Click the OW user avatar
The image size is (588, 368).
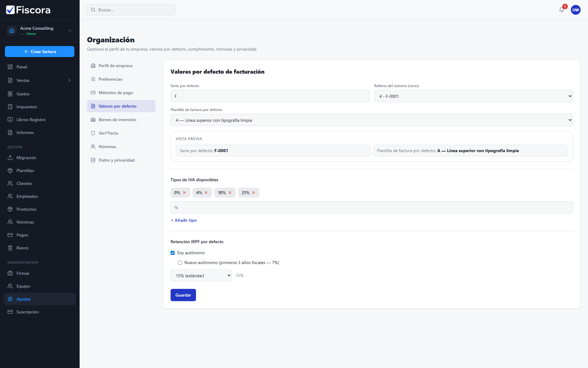point(576,10)
